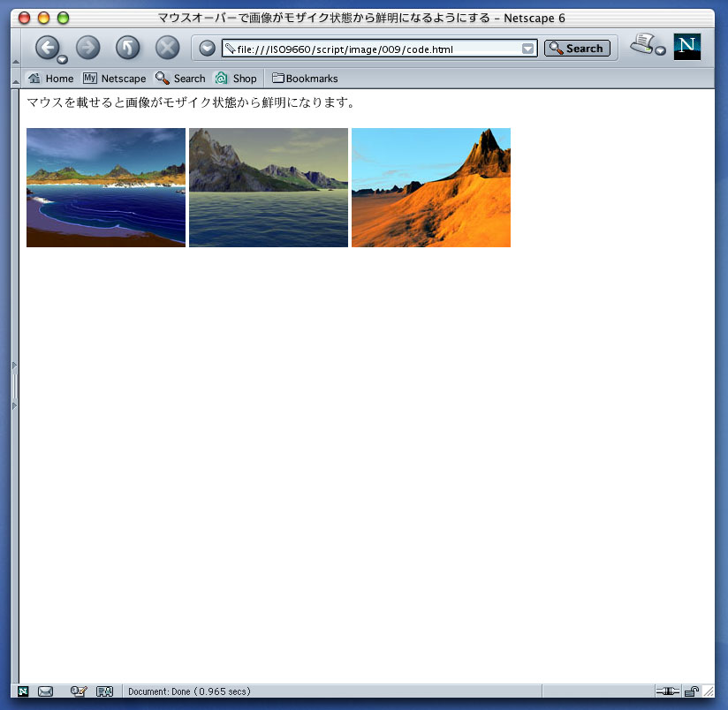The height and width of the screenshot is (710, 728).
Task: Open Navigator from the status bar icon
Action: (x=23, y=691)
